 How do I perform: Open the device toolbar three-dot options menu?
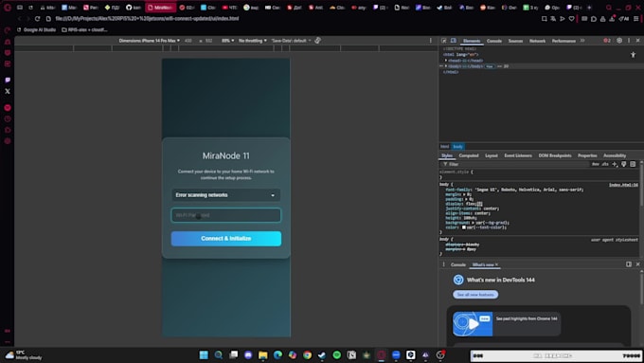pos(430,41)
